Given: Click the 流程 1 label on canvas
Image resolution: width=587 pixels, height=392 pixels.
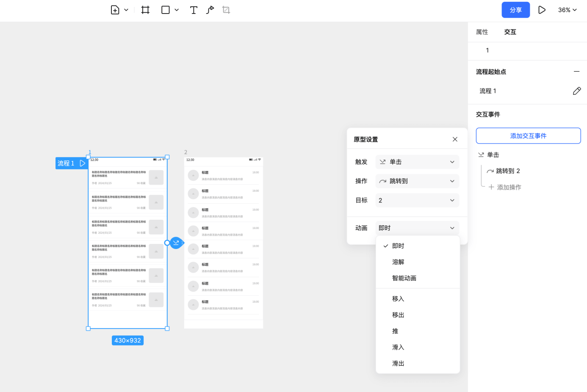Looking at the screenshot, I should tap(66, 163).
